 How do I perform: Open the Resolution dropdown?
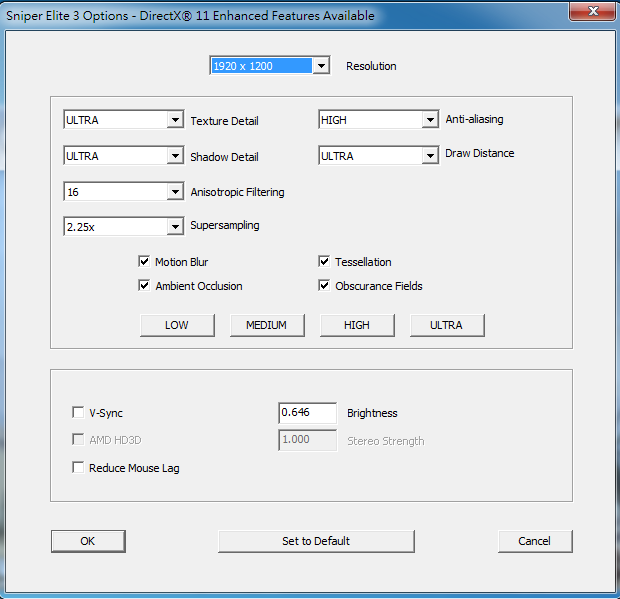(270, 66)
